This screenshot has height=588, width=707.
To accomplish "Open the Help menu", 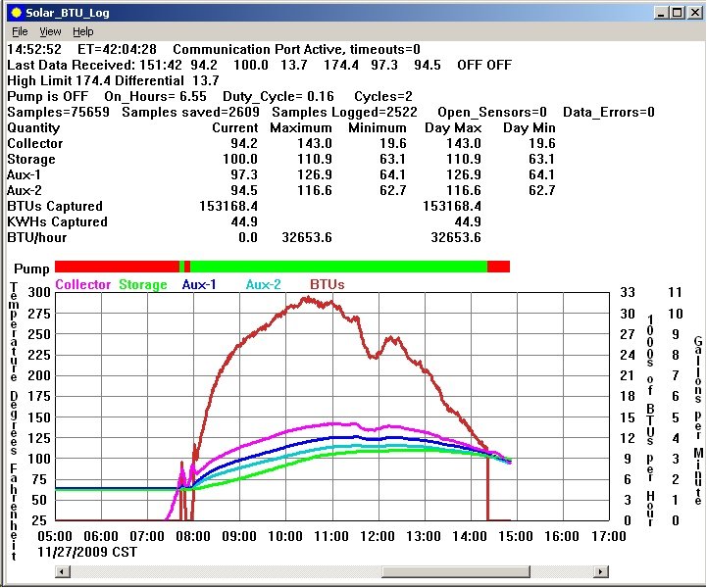I will (83, 31).
